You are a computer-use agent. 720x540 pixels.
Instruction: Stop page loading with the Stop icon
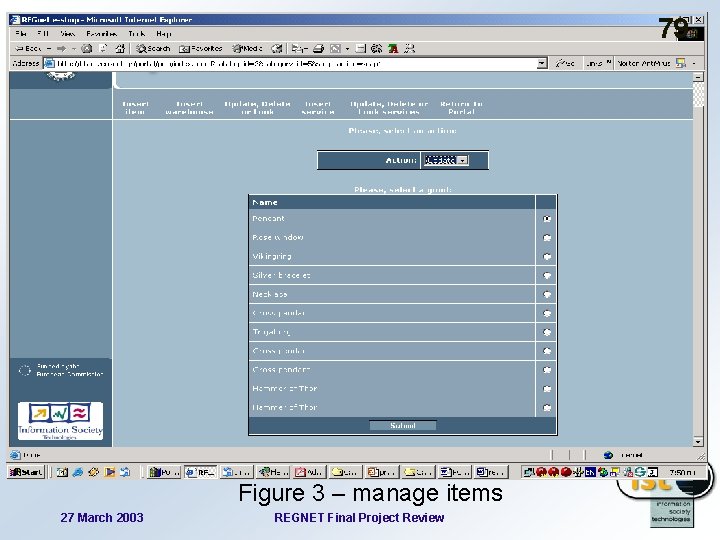click(87, 48)
